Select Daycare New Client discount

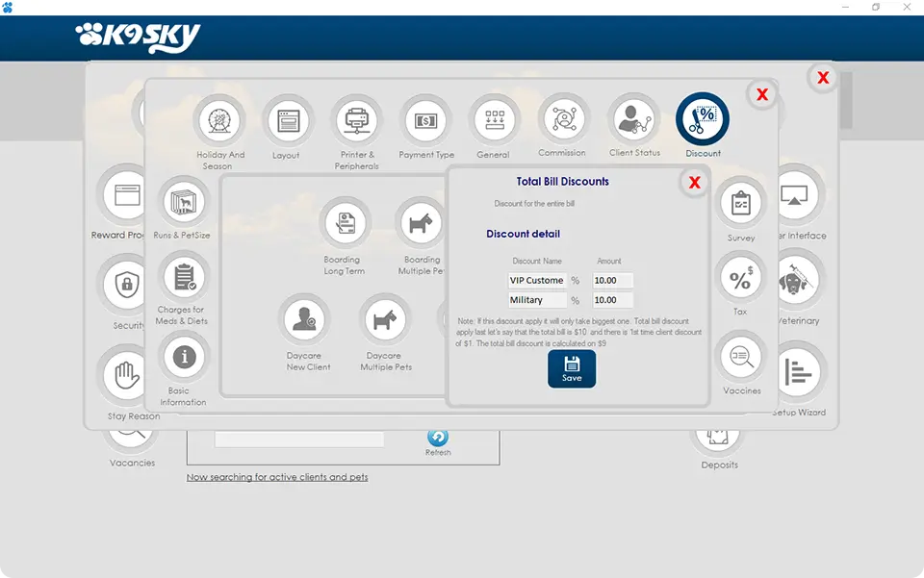point(305,320)
